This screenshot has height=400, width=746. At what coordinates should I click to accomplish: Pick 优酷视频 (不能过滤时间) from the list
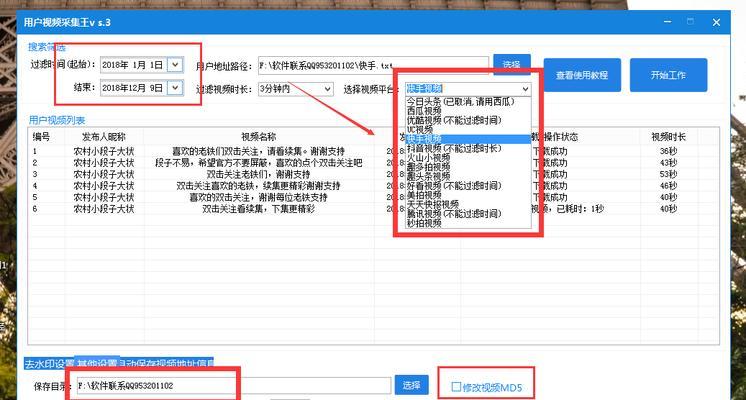[x=454, y=120]
